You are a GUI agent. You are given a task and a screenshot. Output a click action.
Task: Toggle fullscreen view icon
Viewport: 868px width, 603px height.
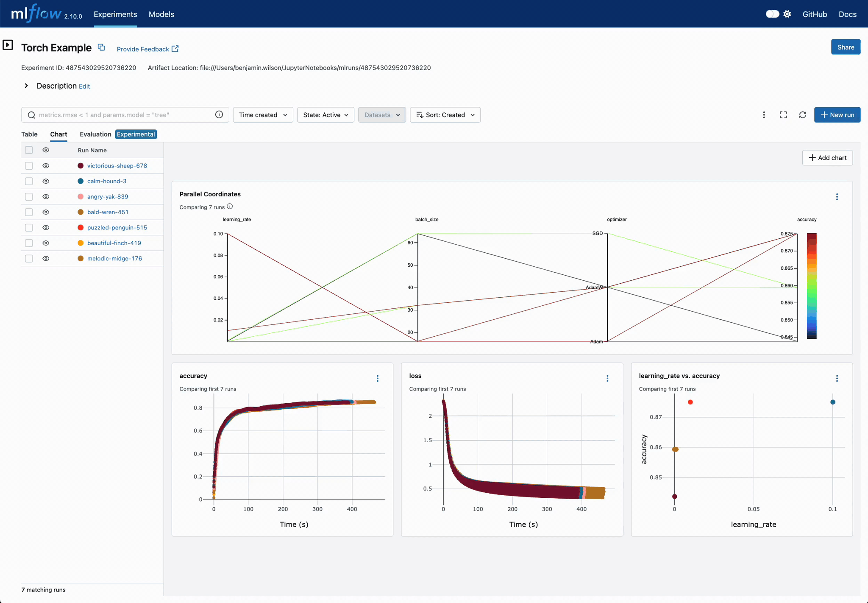click(783, 115)
